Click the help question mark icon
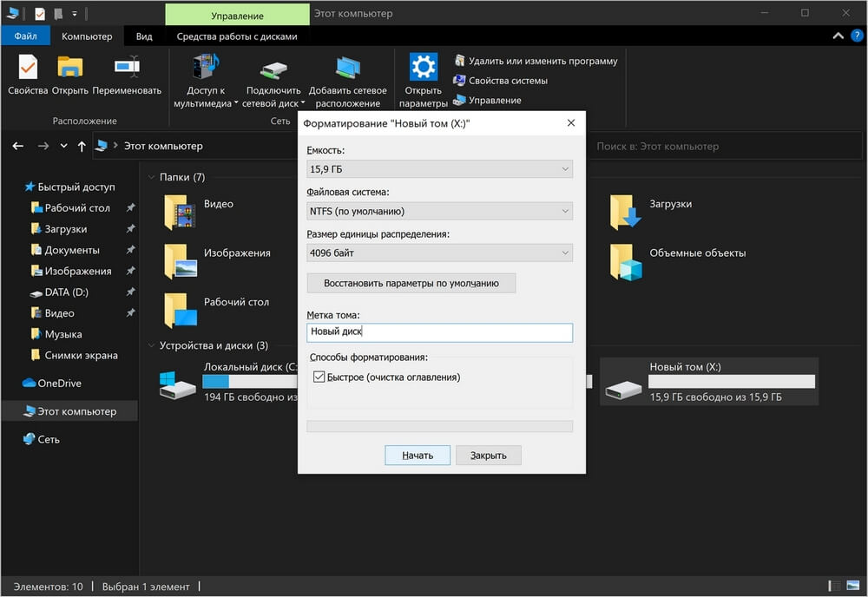This screenshot has width=868, height=597. point(857,36)
